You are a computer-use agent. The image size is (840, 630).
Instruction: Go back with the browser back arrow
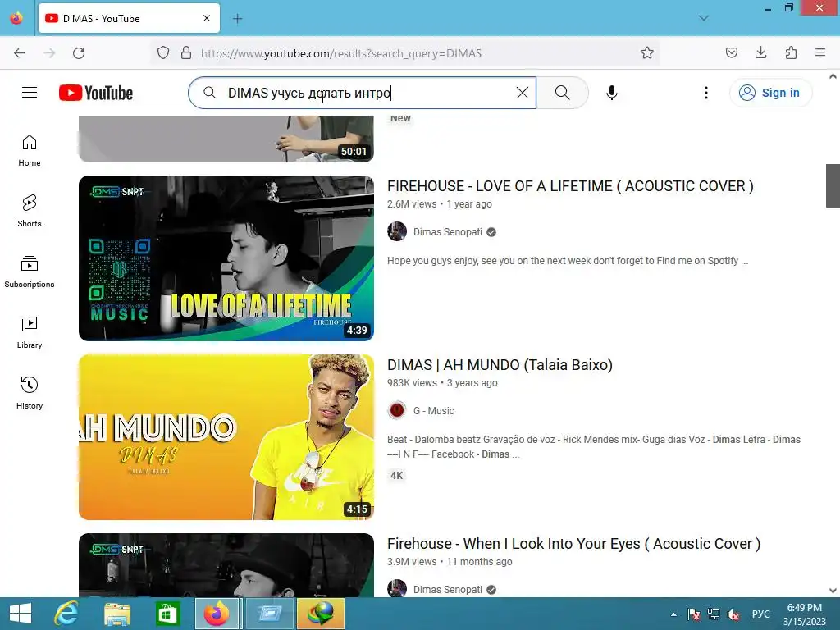pos(20,53)
